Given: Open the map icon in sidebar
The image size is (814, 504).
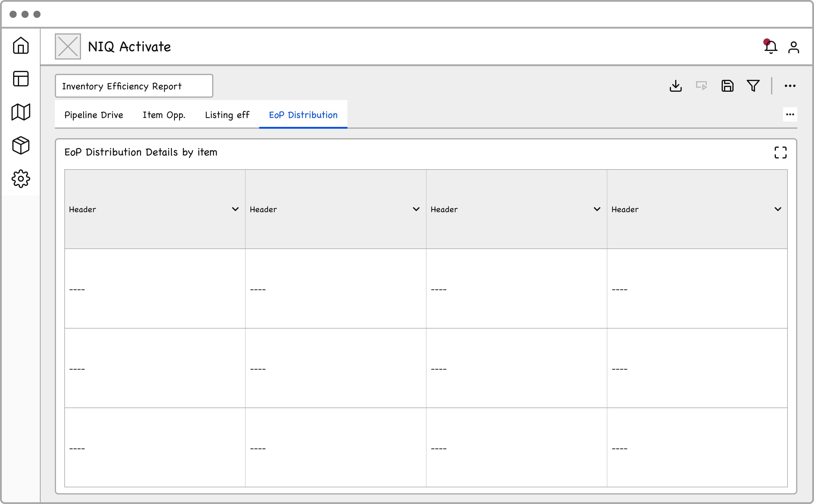Looking at the screenshot, I should (21, 112).
